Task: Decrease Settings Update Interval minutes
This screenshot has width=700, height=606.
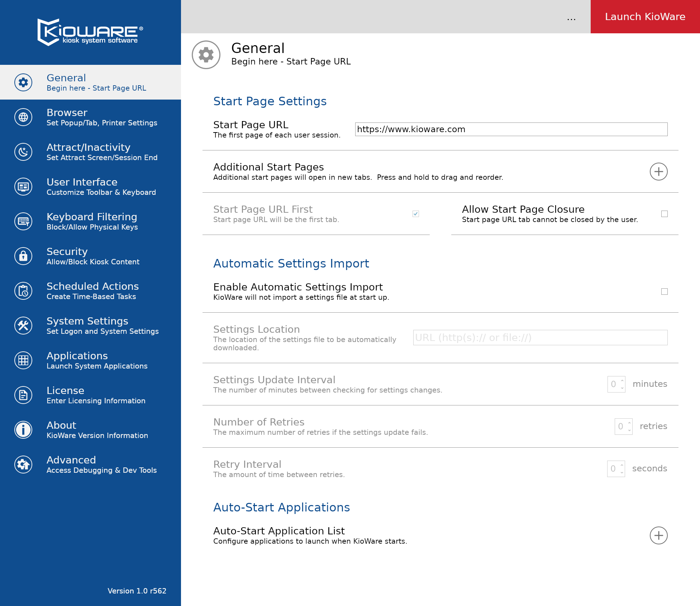Action: [x=622, y=388]
